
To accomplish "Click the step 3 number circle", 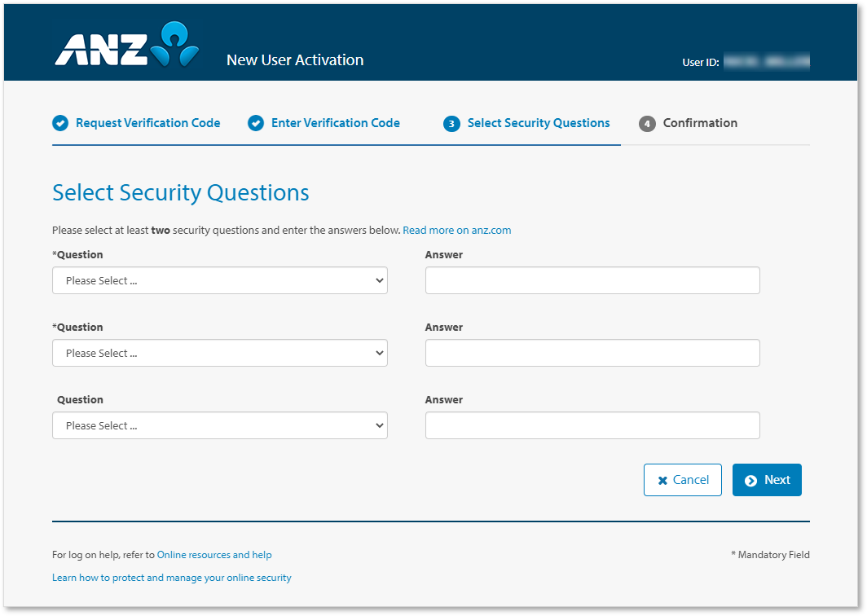I will pos(453,123).
